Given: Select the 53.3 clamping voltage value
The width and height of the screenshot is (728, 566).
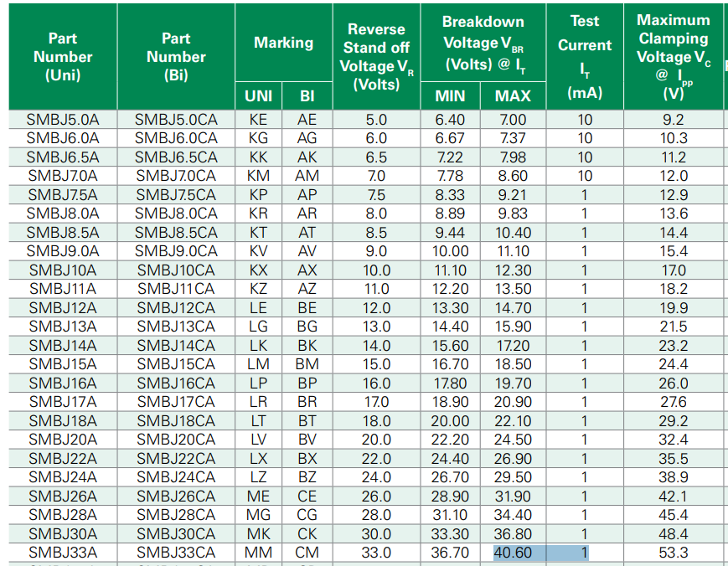Looking at the screenshot, I should point(674,553).
